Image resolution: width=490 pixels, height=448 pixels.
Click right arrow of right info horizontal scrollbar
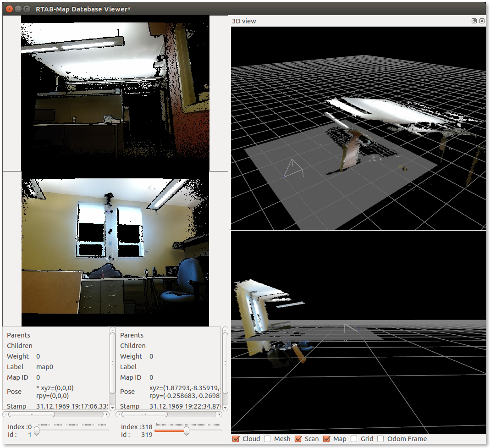pyautogui.click(x=220, y=414)
